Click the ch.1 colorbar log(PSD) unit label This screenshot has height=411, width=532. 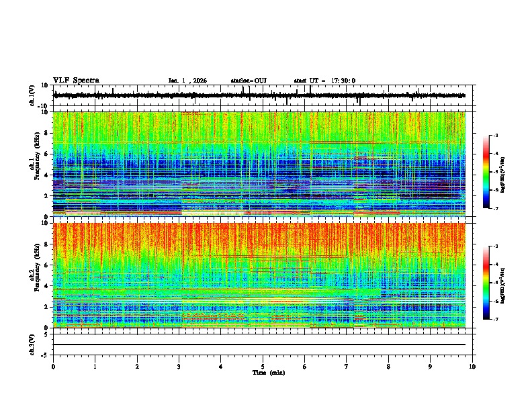503,175
